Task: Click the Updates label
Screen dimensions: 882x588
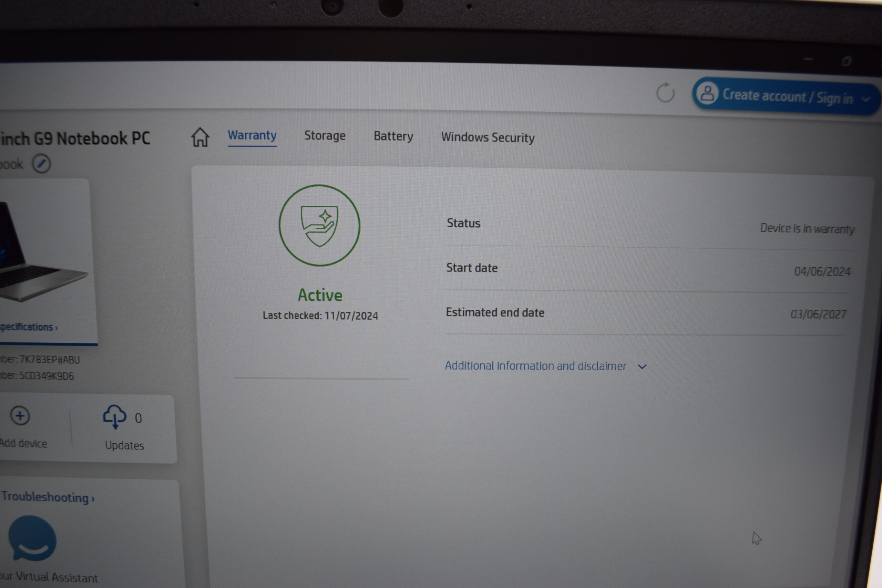Action: pyautogui.click(x=124, y=445)
